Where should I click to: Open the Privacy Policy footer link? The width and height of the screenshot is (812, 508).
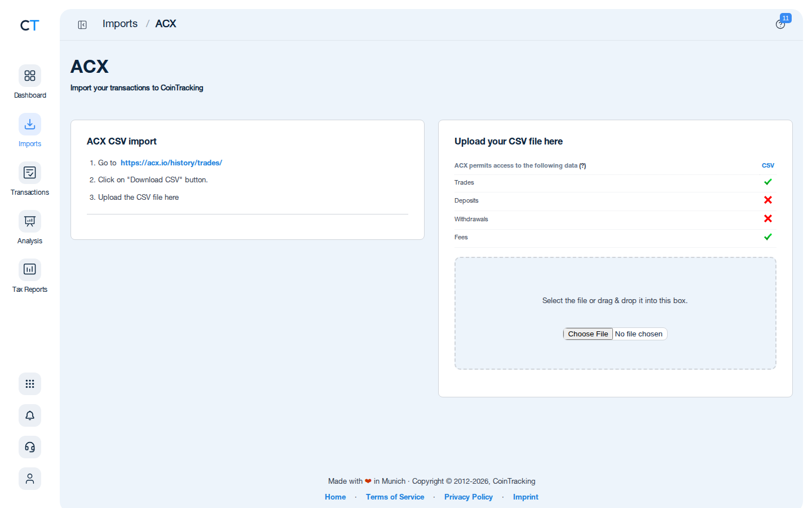pyautogui.click(x=469, y=497)
